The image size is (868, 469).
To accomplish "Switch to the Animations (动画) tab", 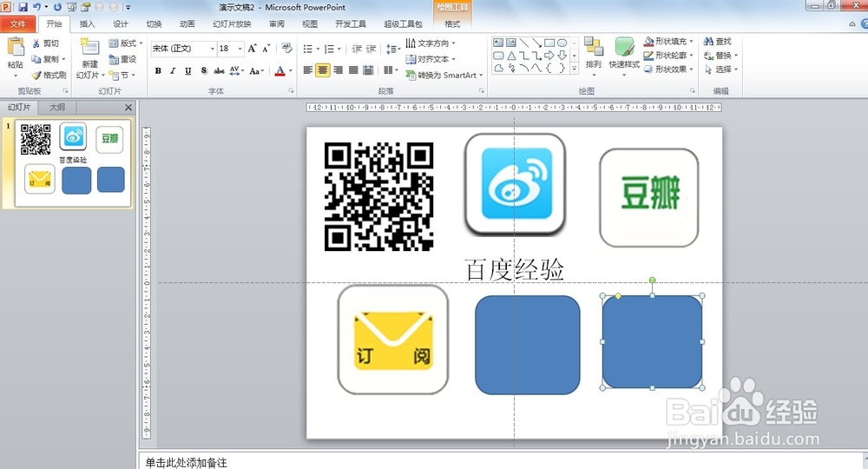I will click(187, 23).
